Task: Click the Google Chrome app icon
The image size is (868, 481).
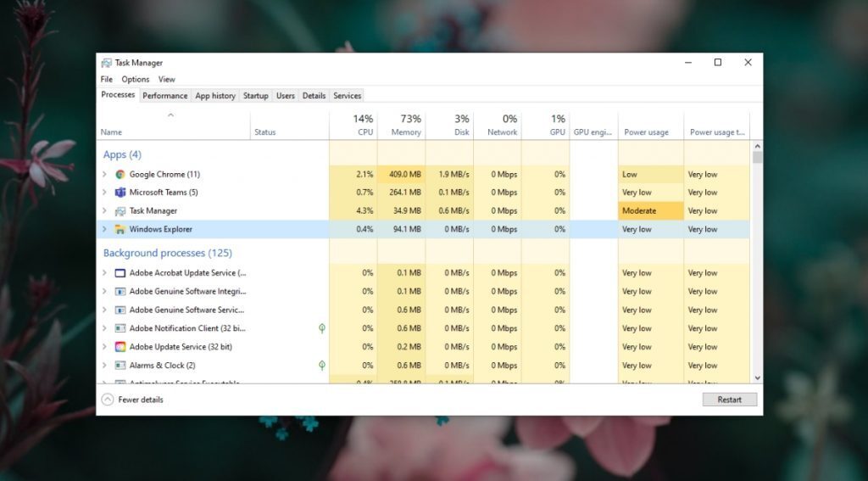Action: (x=120, y=174)
